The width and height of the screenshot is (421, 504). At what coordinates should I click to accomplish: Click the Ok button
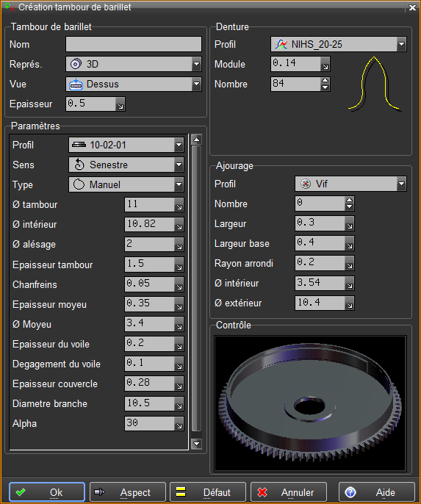click(x=47, y=492)
